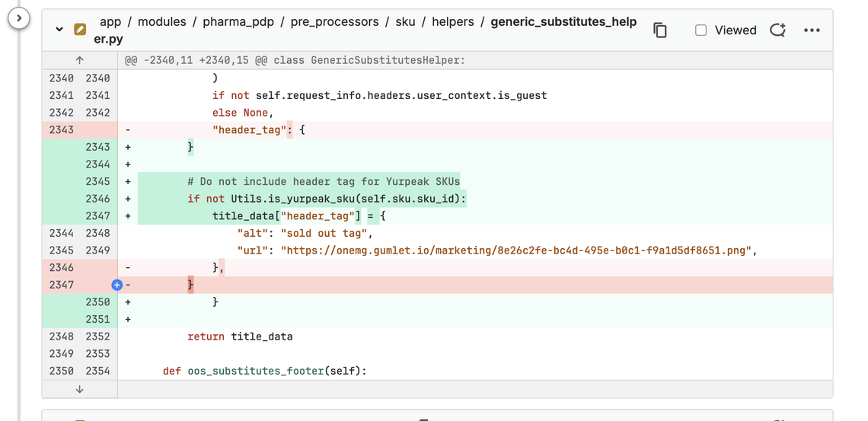Select deleted line number 2343

(x=61, y=129)
